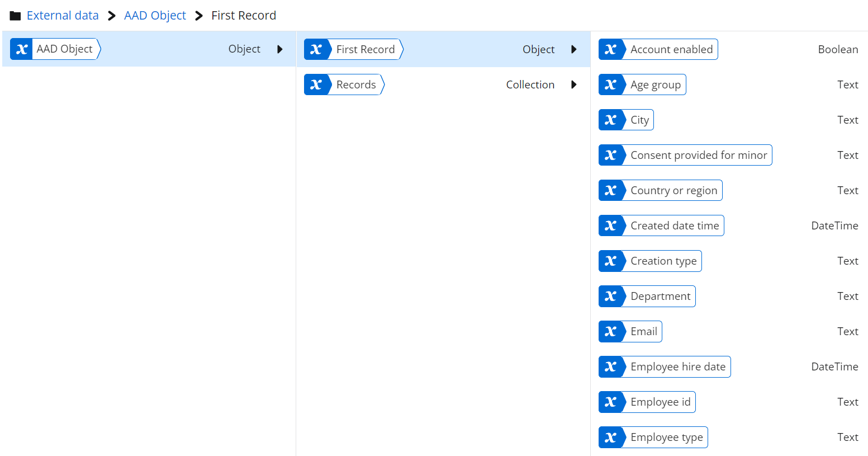This screenshot has height=456, width=868.
Task: Select the AAD Object token label
Action: point(64,49)
